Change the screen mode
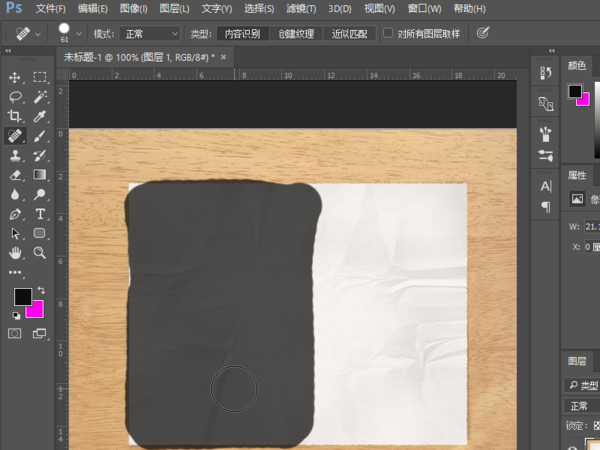The width and height of the screenshot is (600, 450). coord(39,334)
